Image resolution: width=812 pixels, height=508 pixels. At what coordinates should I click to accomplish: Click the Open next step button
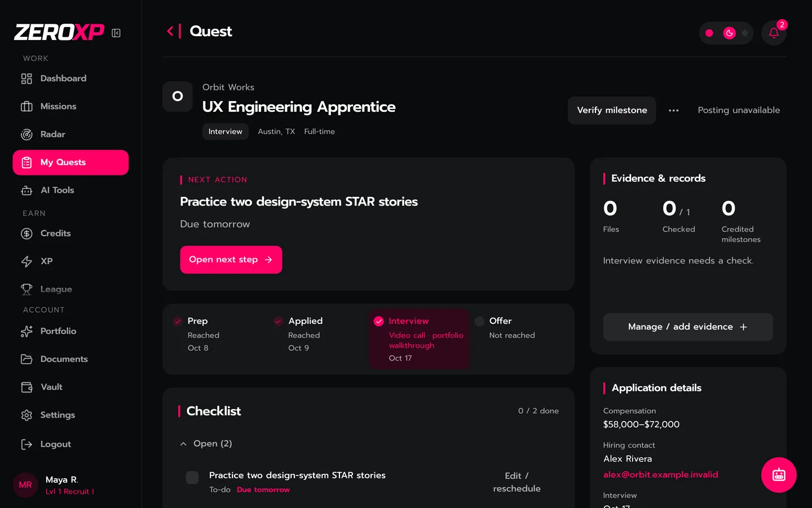point(231,260)
